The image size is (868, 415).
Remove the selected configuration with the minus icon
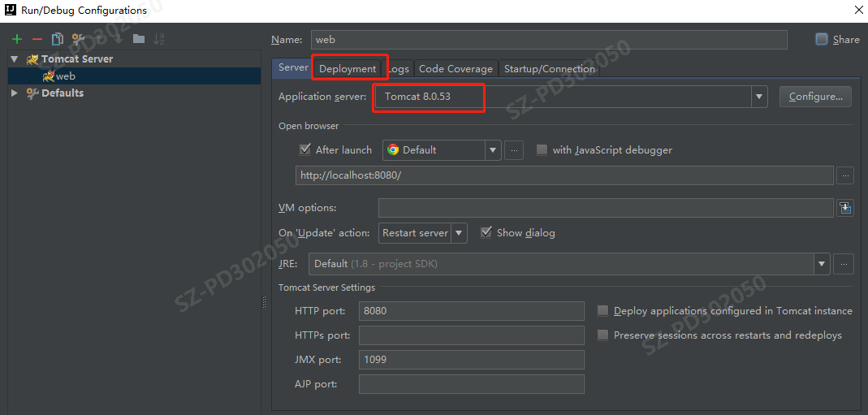[37, 39]
